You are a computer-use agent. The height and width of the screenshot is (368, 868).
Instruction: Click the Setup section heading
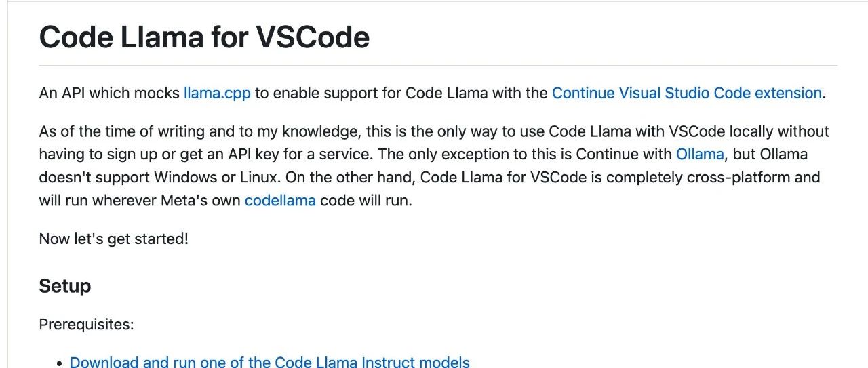65,286
